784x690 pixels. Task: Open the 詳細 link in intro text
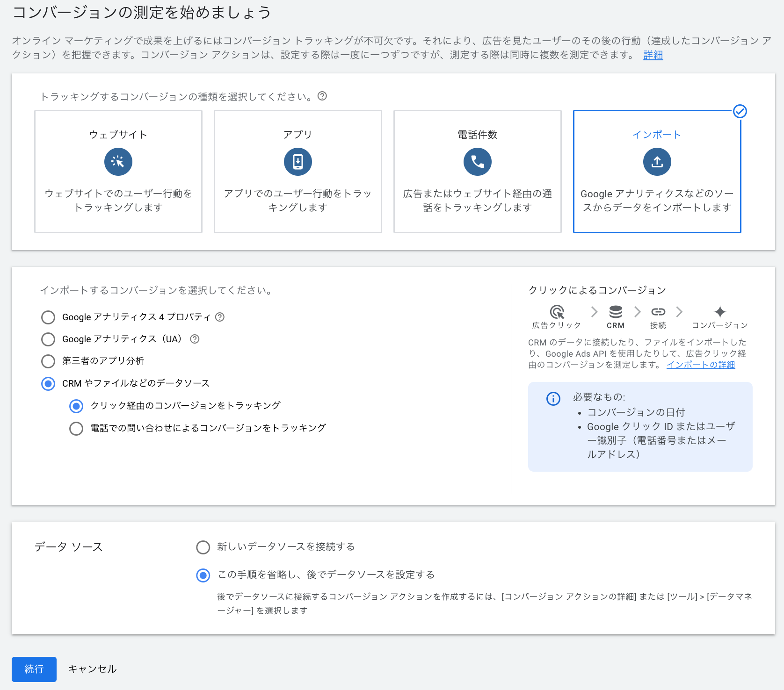[653, 55]
